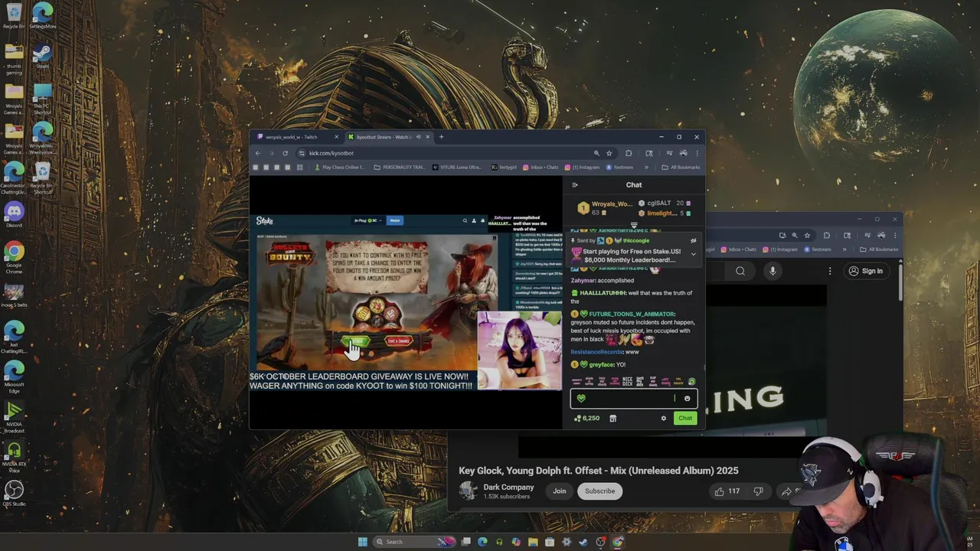Image resolution: width=980 pixels, height=551 pixels.
Task: Click the green Continue button in bounty game
Action: click(x=355, y=341)
